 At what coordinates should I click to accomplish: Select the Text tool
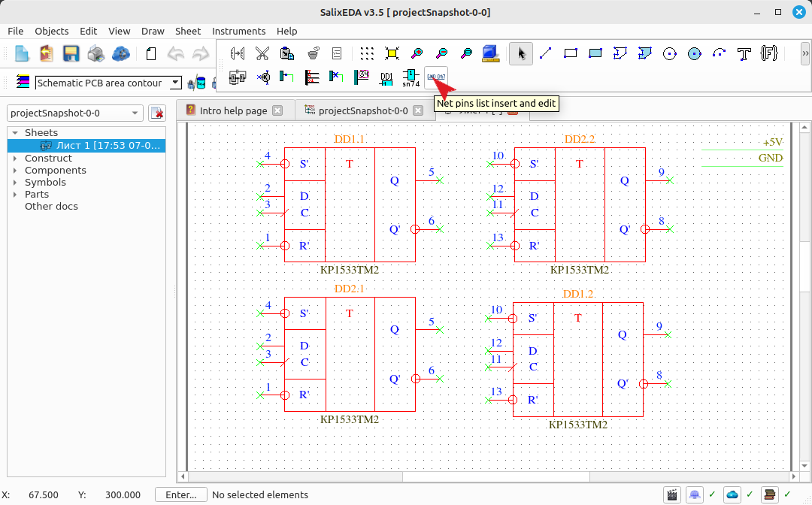(x=744, y=53)
